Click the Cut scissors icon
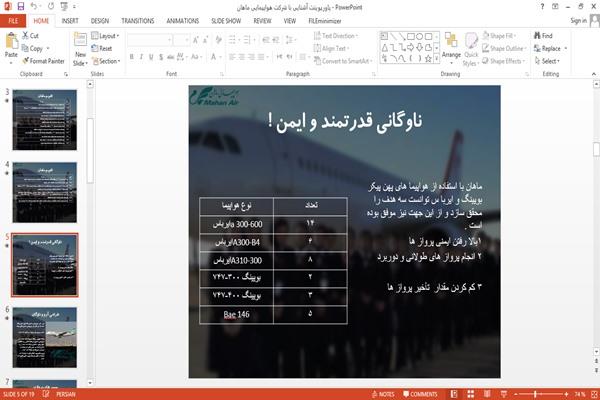600x400 pixels. point(25,36)
